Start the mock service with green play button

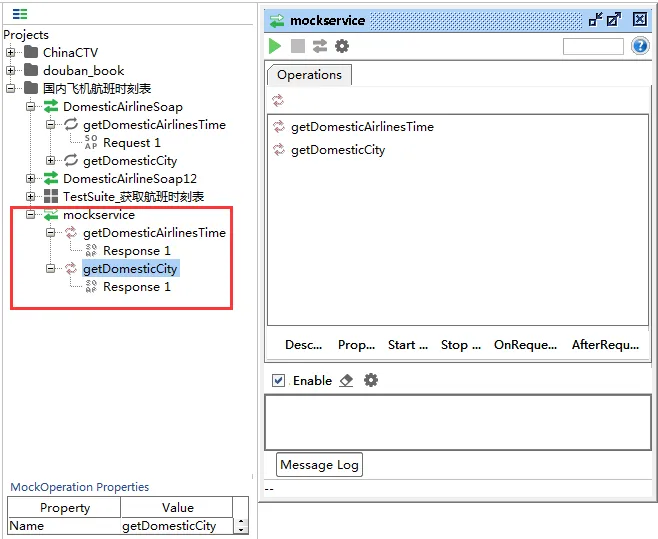(x=275, y=46)
